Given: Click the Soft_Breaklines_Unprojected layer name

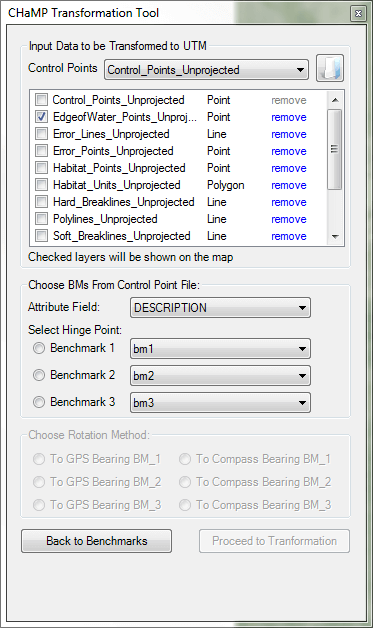Looking at the screenshot, I should pos(121,236).
